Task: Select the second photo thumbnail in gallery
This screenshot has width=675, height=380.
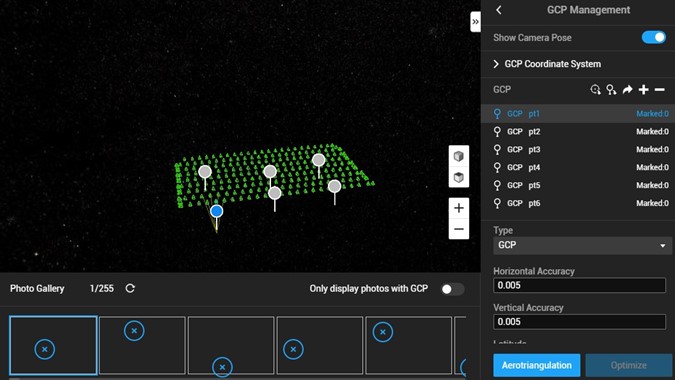Action: (x=142, y=345)
